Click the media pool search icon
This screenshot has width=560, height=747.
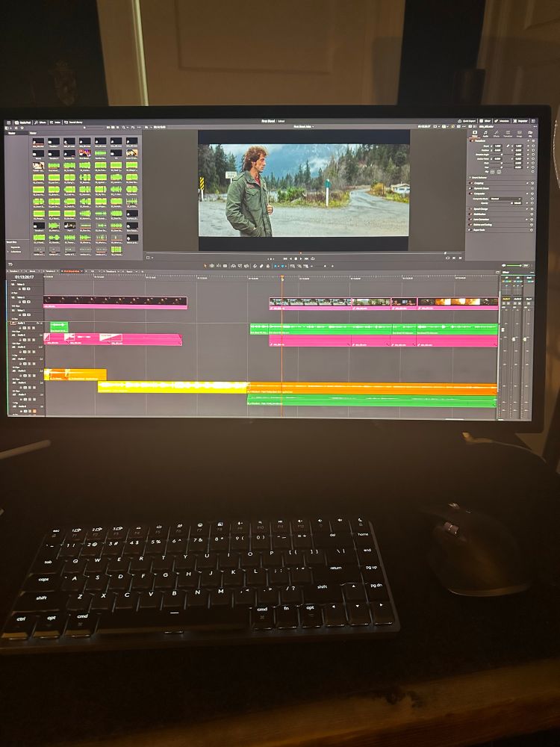point(124,127)
